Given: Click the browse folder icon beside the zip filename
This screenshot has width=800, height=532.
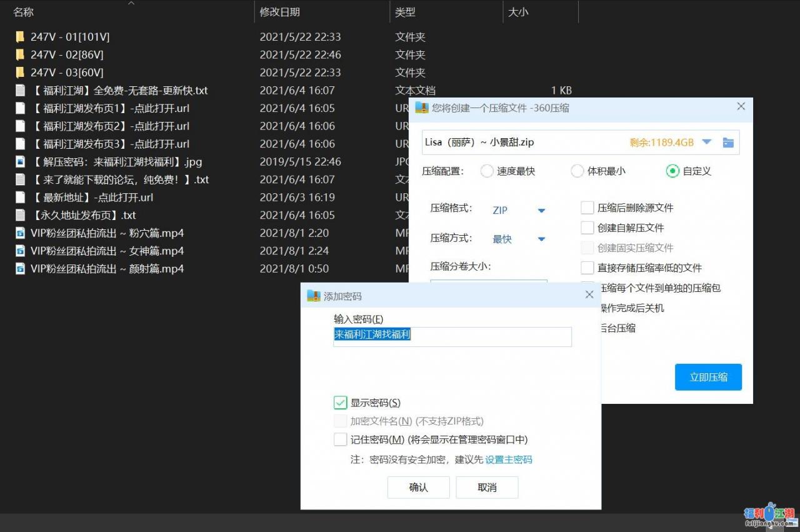Looking at the screenshot, I should point(728,142).
